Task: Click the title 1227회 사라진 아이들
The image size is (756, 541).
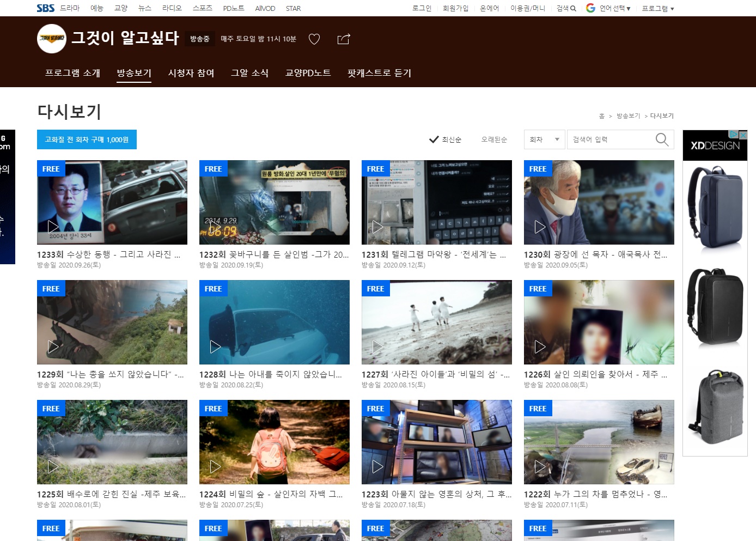Action: (x=435, y=374)
